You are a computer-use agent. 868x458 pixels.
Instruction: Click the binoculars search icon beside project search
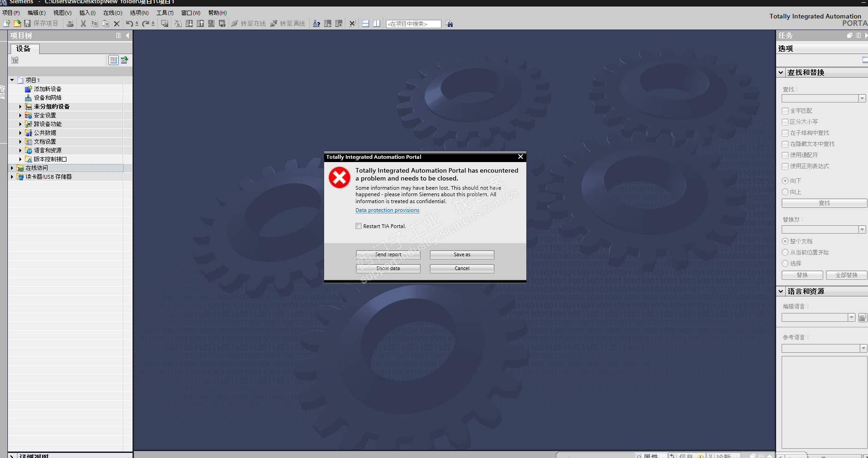tap(449, 24)
